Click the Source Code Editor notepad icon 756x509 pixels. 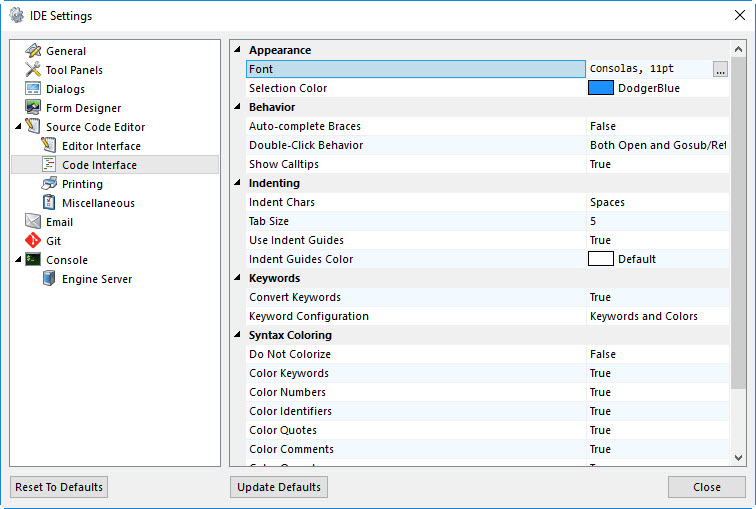coord(33,126)
